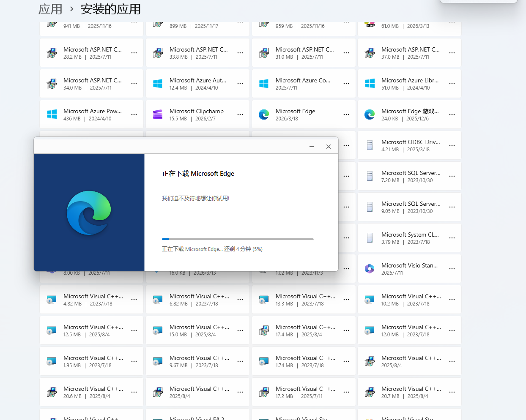
Task: Click the icon of Visual C++ 17.2 MB app
Action: [264, 392]
